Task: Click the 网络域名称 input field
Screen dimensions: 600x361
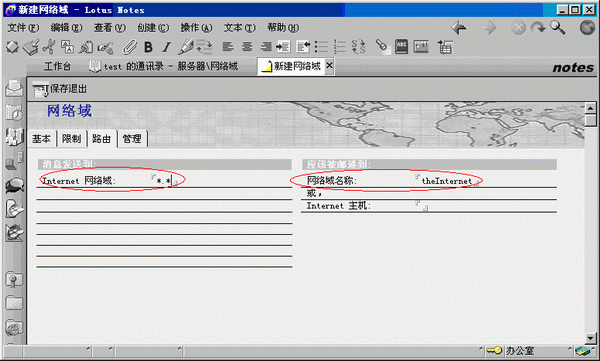Action: click(x=447, y=181)
